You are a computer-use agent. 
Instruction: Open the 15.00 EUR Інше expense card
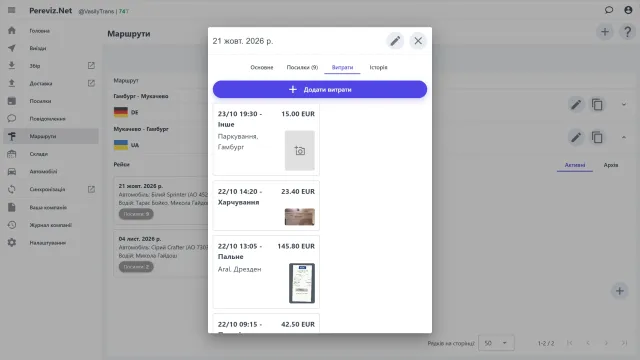coord(266,139)
